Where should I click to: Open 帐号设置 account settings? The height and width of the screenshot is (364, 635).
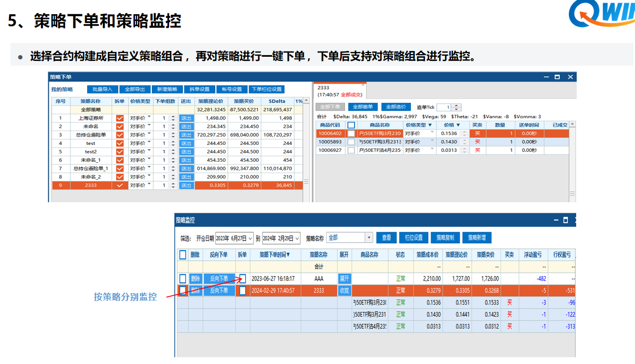point(232,89)
